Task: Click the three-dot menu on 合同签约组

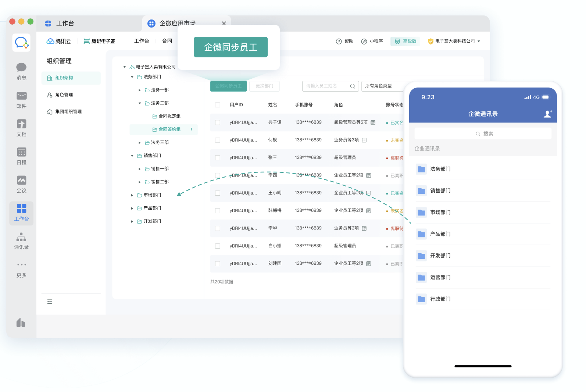Action: [191, 129]
